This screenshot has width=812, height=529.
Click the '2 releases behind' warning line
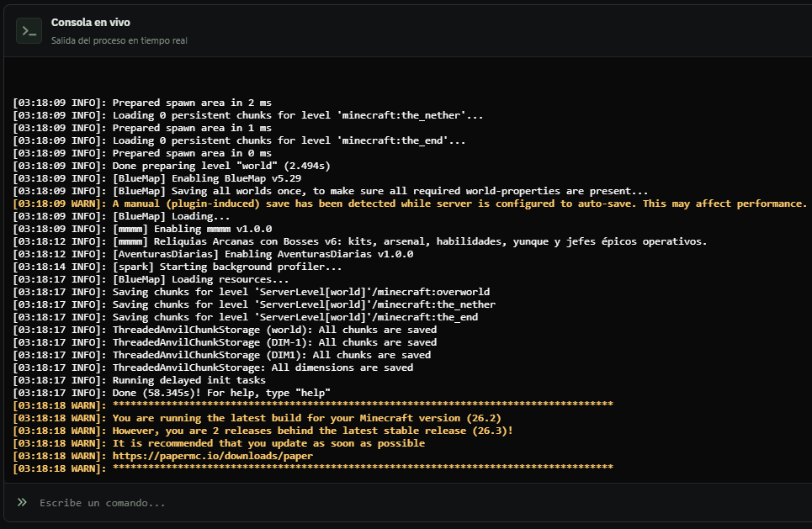click(x=263, y=431)
